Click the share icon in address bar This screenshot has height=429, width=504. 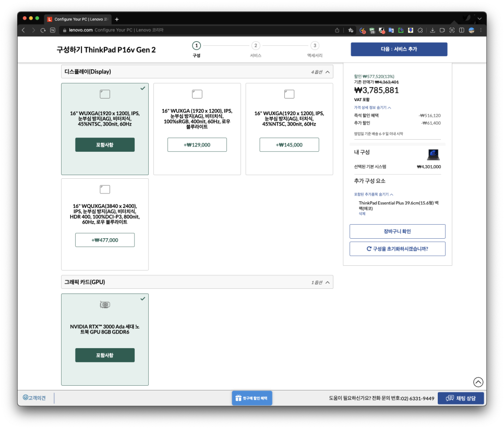pyautogui.click(x=337, y=30)
